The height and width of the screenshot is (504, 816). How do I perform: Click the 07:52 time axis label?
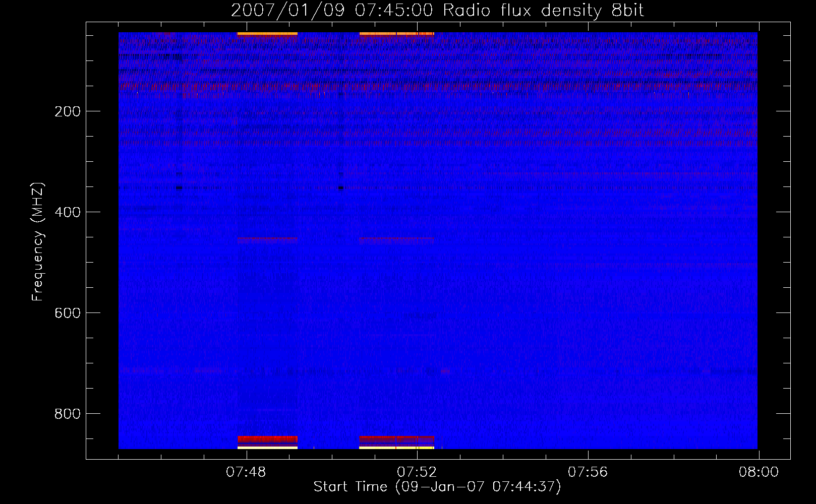click(417, 472)
